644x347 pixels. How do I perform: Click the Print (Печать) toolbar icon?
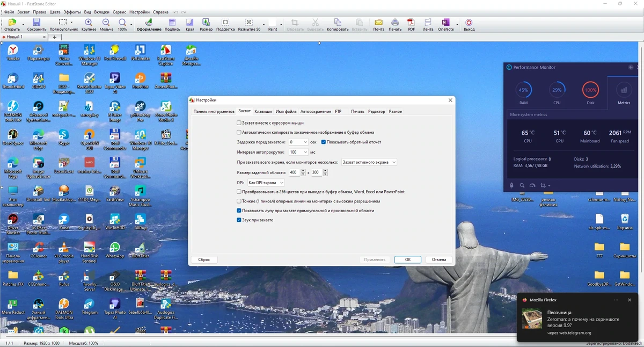click(395, 24)
